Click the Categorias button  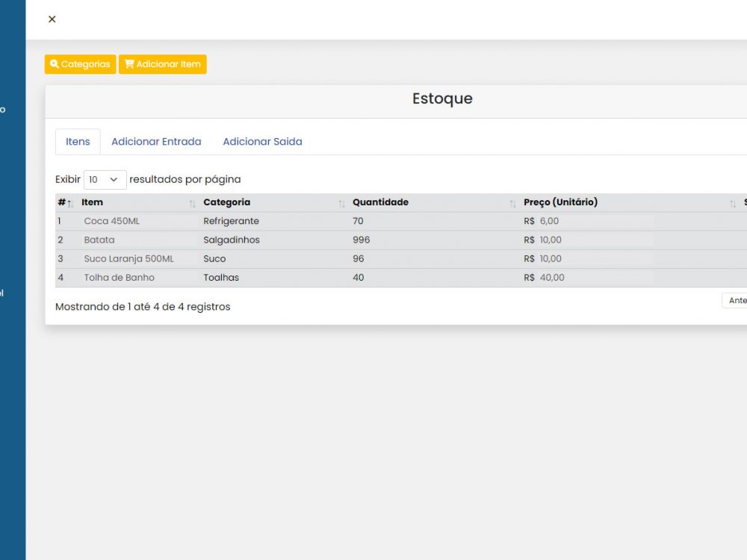pos(81,64)
